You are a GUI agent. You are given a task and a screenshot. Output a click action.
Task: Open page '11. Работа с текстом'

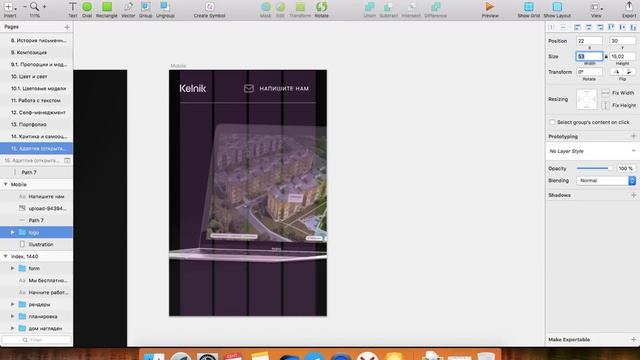point(36,100)
